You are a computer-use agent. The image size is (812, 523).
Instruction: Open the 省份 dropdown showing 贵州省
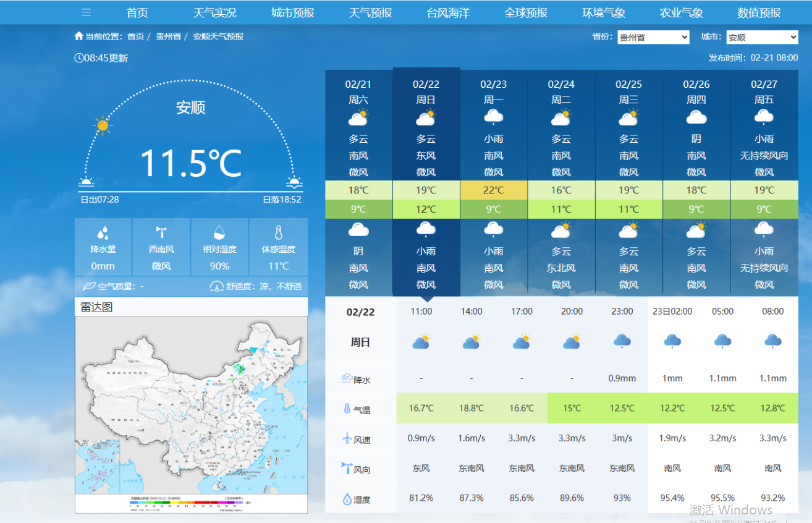pyautogui.click(x=653, y=38)
